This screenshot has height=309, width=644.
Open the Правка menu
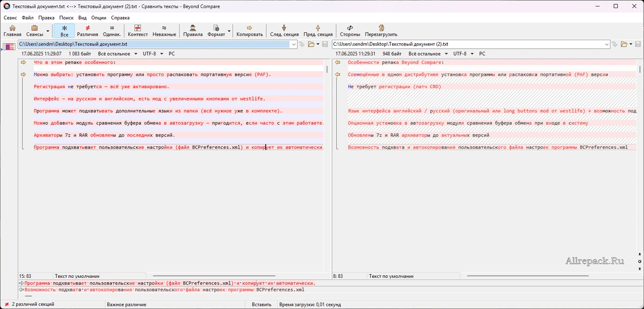coord(47,18)
